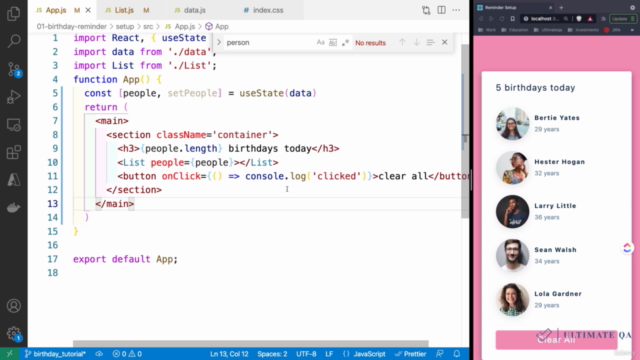Switch to the App.js editor tab
Image resolution: width=640 pixels, height=360 pixels.
point(56,10)
